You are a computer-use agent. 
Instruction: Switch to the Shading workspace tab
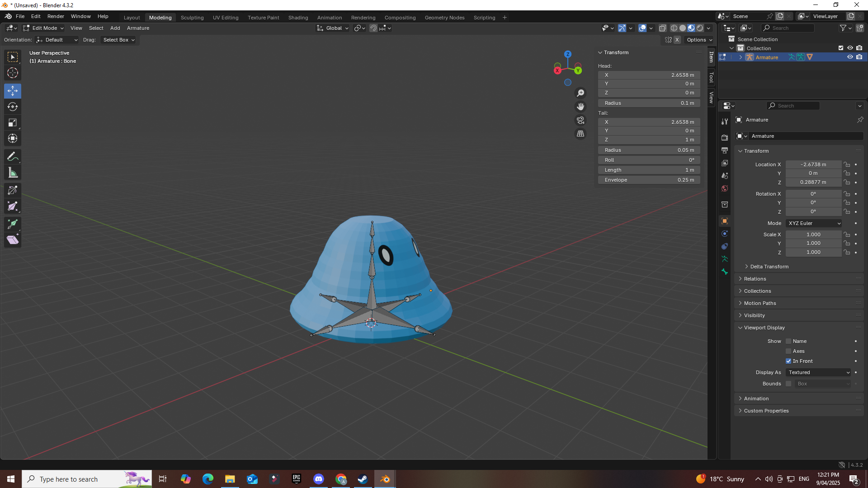point(298,18)
